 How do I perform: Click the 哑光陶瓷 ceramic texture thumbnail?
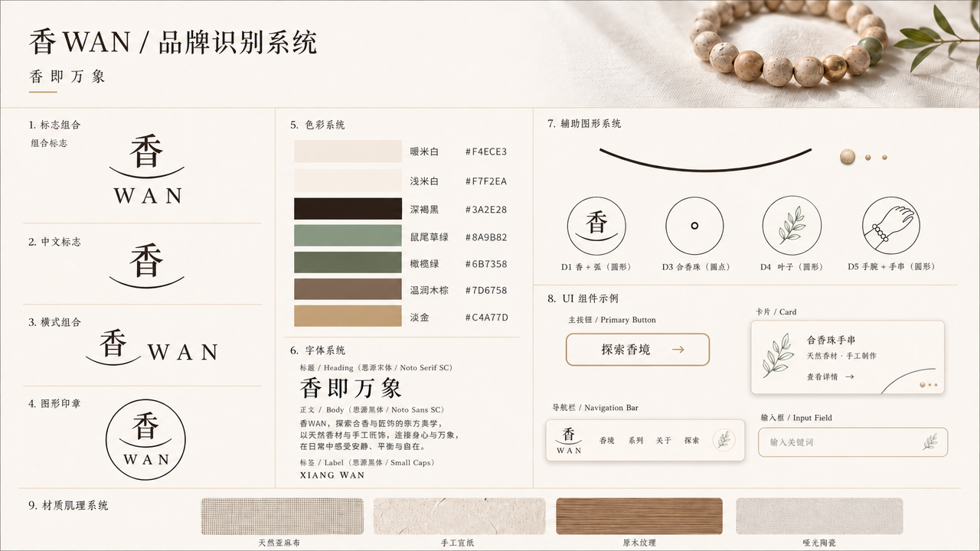pyautogui.click(x=819, y=517)
